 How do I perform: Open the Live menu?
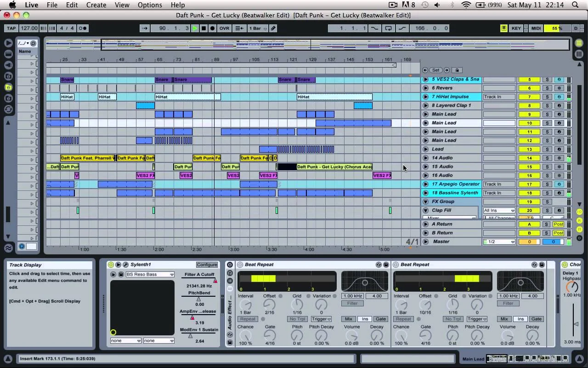point(32,5)
